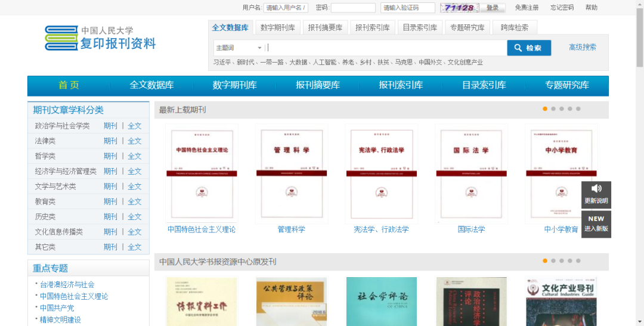The image size is (644, 326).
Task: Click hot keyword 大数据
Action: tap(298, 63)
